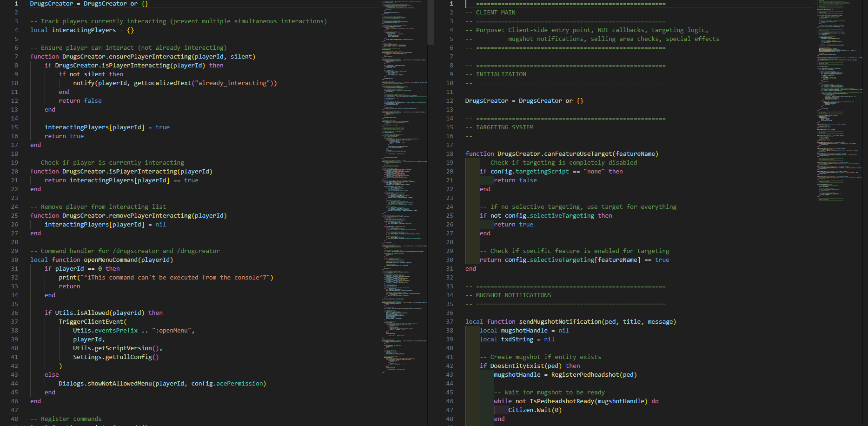Viewport: 868px width, 426px height.
Task: Click 'if DoesEntityExist(ped) then' line
Action: tap(530, 366)
